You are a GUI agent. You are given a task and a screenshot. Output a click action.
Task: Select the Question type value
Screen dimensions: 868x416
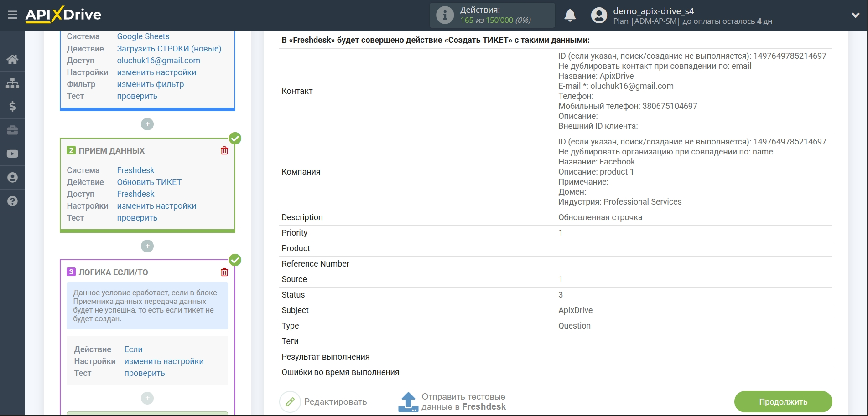point(575,326)
